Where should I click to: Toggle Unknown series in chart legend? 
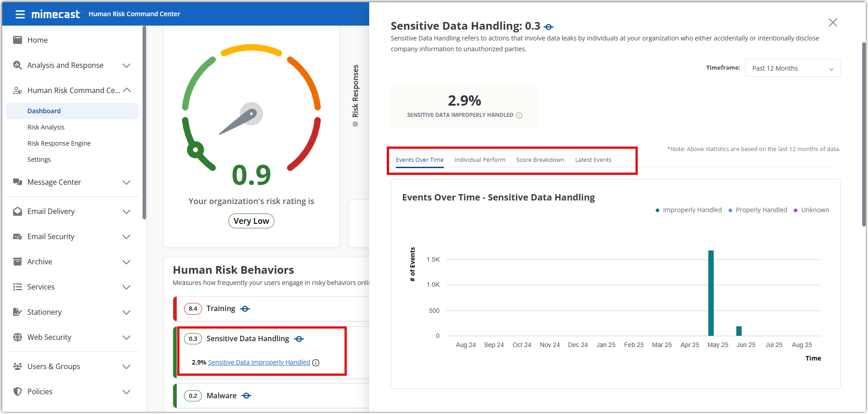point(811,210)
